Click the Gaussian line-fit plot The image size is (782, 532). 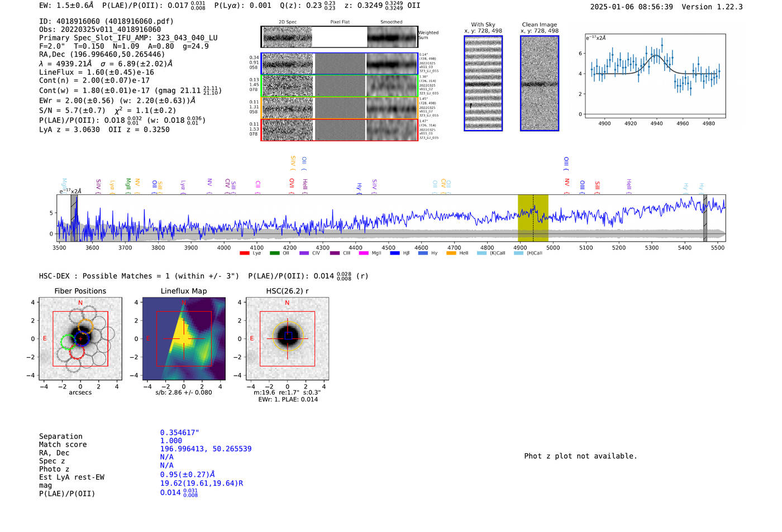pyautogui.click(x=655, y=76)
